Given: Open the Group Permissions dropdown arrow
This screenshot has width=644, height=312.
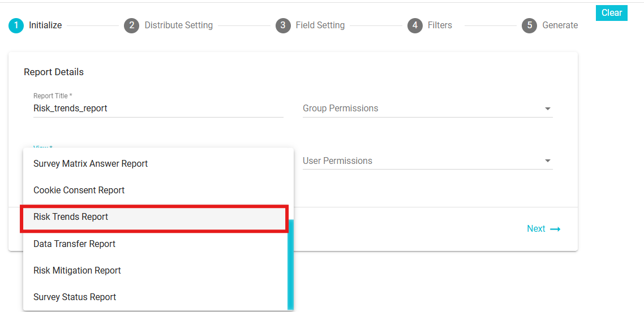Looking at the screenshot, I should tap(547, 109).
